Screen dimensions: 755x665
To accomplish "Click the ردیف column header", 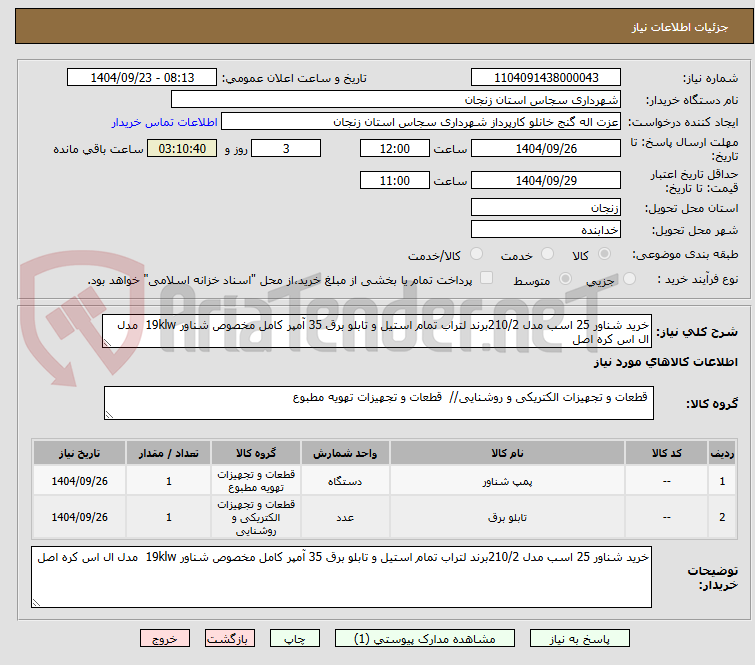I will point(722,453).
